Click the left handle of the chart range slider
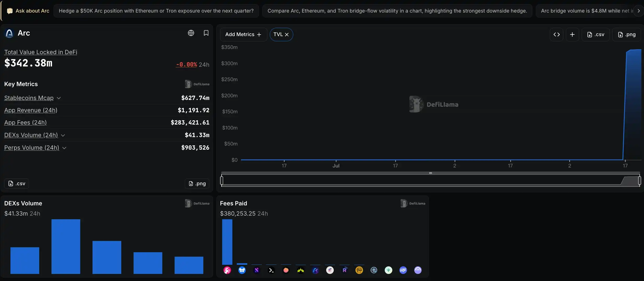644x281 pixels. pyautogui.click(x=222, y=181)
